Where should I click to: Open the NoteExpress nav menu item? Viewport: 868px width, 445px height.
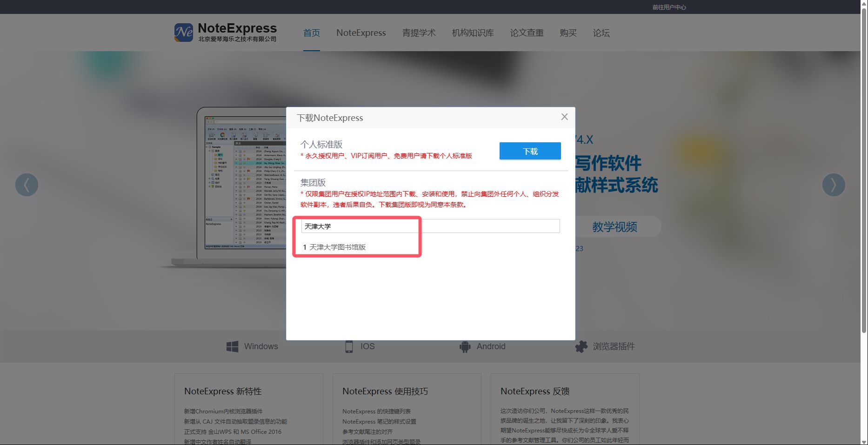[x=361, y=33]
